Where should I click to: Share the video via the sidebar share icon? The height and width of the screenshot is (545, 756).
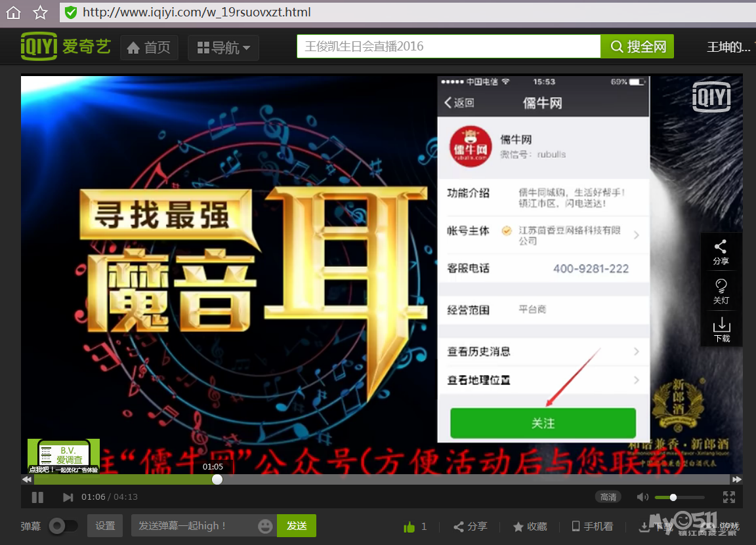pos(721,251)
